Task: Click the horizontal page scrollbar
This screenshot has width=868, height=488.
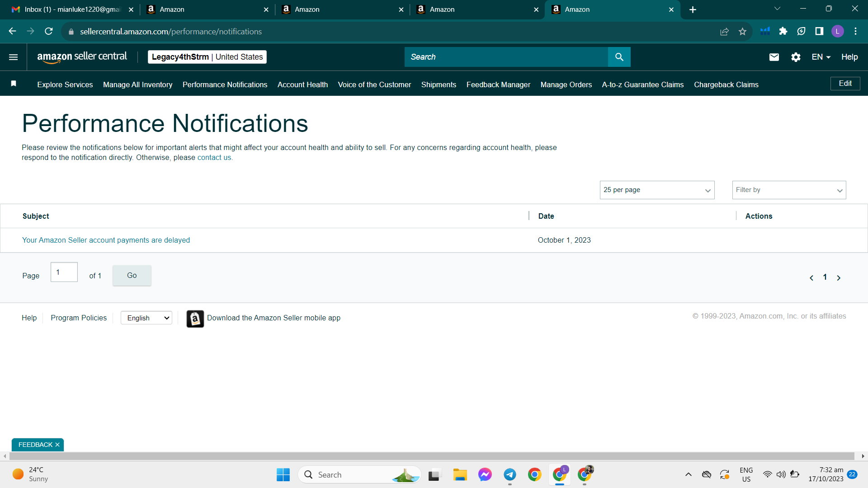Action: tap(432, 456)
